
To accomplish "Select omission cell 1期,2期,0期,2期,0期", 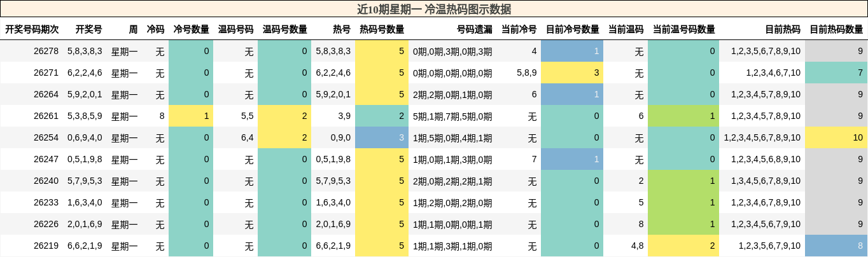I will (452, 203).
